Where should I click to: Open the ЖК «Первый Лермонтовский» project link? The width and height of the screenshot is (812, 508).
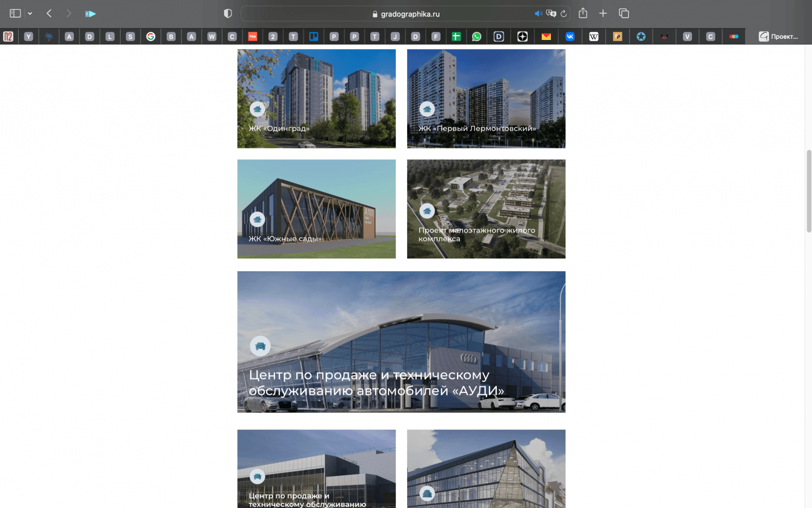478,128
